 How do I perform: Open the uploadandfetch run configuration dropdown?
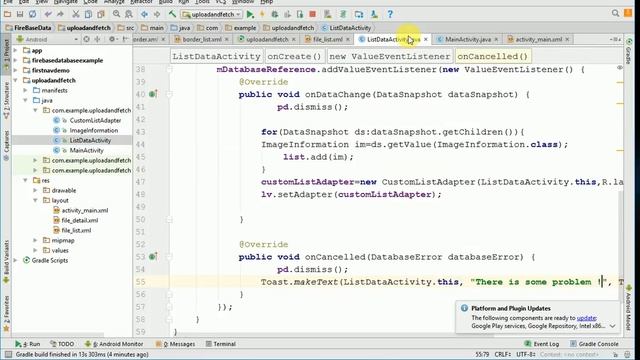point(212,14)
